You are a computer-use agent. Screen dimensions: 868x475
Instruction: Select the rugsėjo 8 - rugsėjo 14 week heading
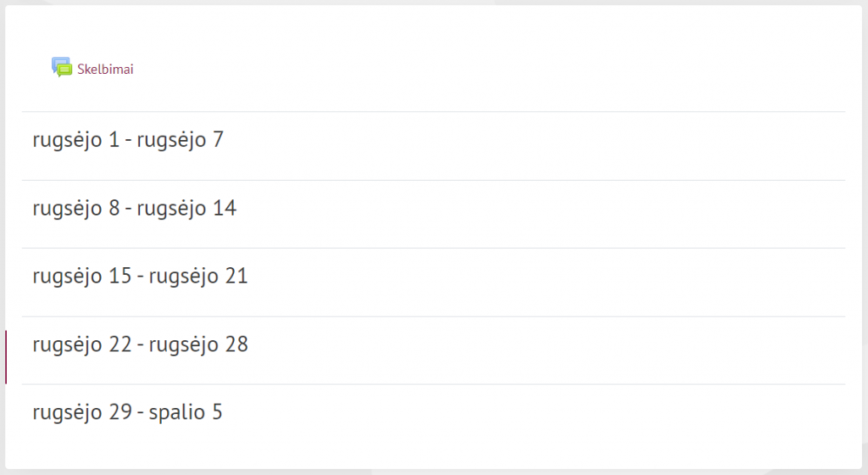[x=135, y=209]
